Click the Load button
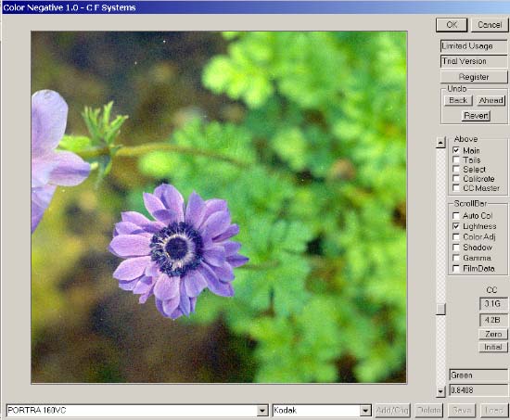This screenshot has height=420, width=510. coord(493,411)
